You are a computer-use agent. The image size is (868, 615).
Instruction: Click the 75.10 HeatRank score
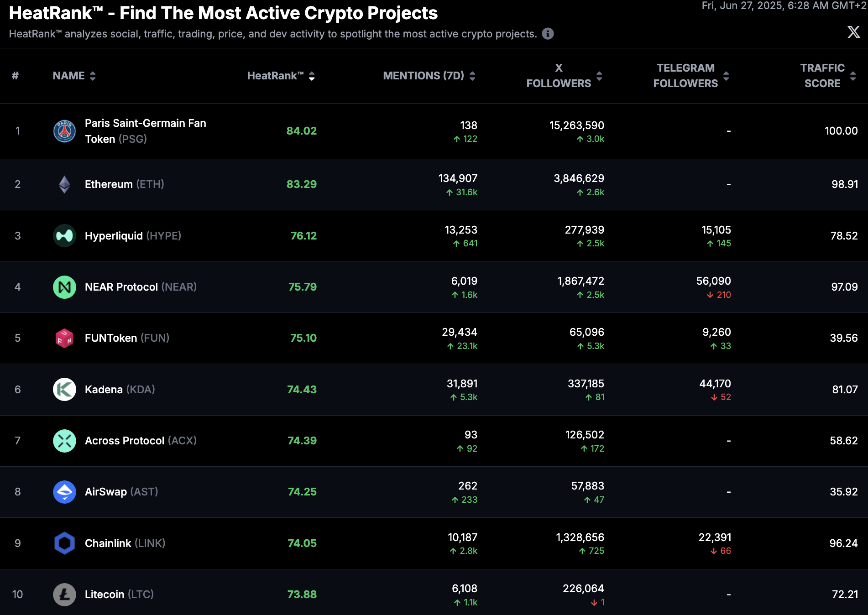[x=303, y=338]
